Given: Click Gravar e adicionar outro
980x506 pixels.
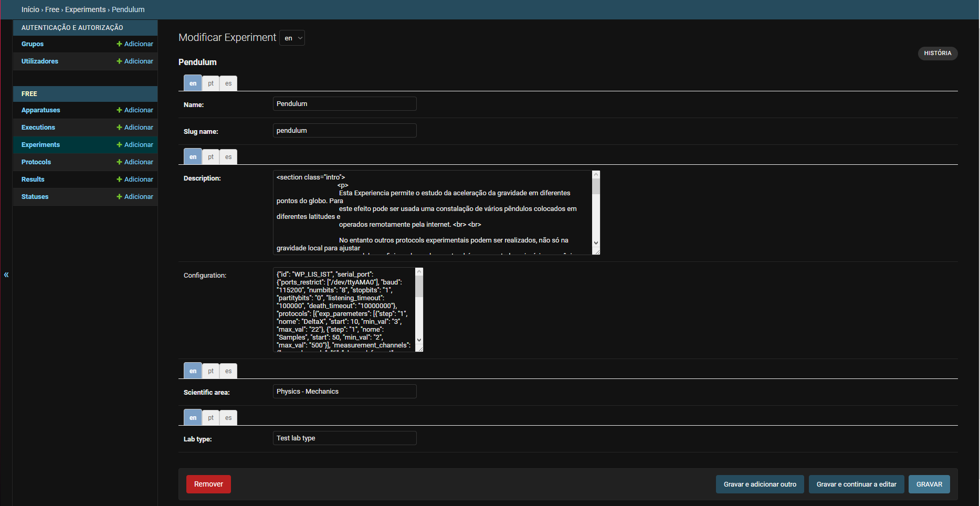Looking at the screenshot, I should coord(760,484).
